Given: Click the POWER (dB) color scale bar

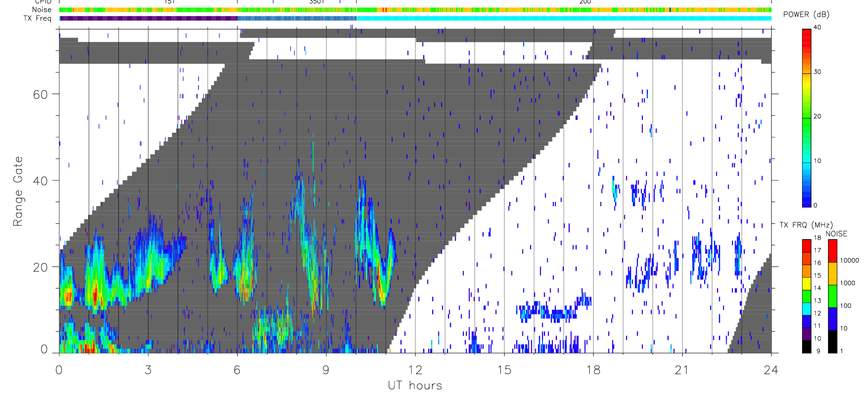Looking at the screenshot, I should point(807,118).
